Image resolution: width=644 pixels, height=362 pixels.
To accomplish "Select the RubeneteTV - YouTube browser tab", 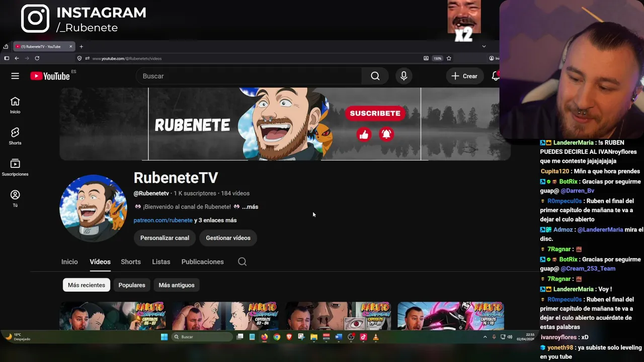I will tap(44, 46).
